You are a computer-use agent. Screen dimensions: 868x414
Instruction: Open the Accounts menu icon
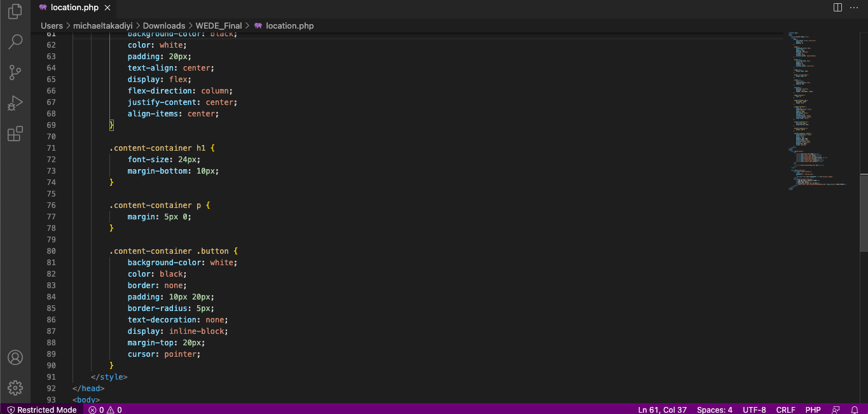15,357
